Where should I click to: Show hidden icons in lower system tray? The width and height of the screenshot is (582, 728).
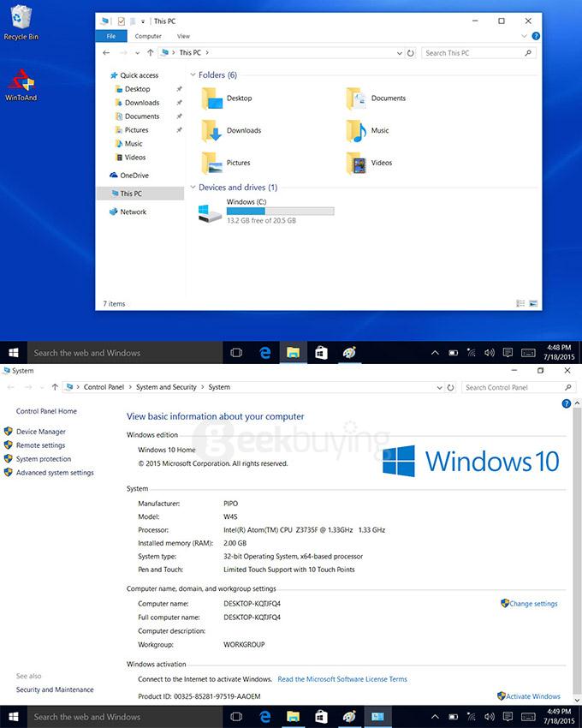435,717
